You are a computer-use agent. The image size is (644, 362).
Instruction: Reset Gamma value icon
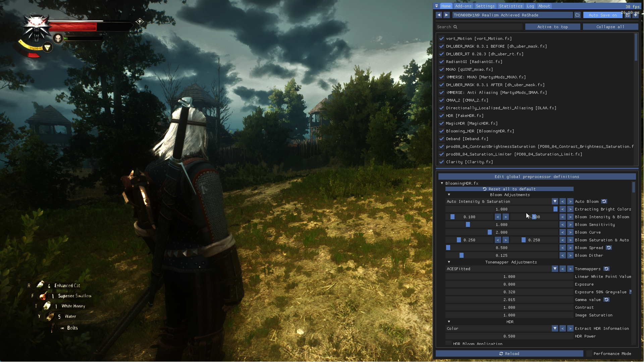pos(606,300)
